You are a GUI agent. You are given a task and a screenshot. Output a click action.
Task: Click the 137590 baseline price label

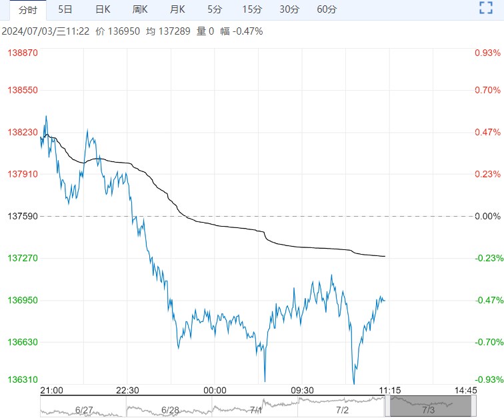[23, 216]
